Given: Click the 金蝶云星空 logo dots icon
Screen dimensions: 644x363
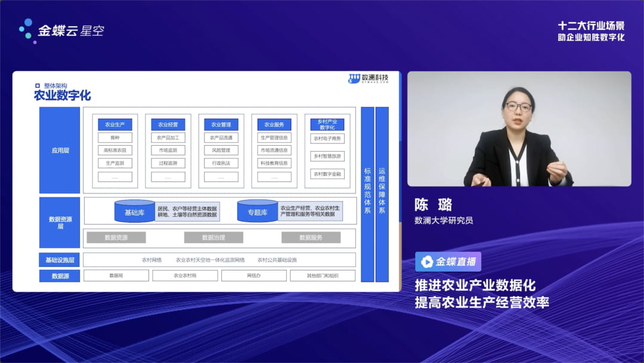Looking at the screenshot, I should click(x=27, y=30).
